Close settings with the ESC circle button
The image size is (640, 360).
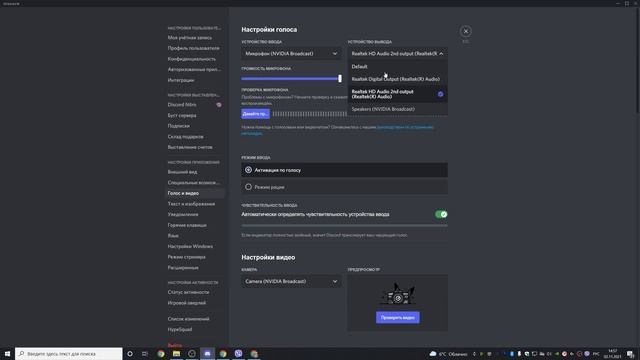pyautogui.click(x=465, y=31)
